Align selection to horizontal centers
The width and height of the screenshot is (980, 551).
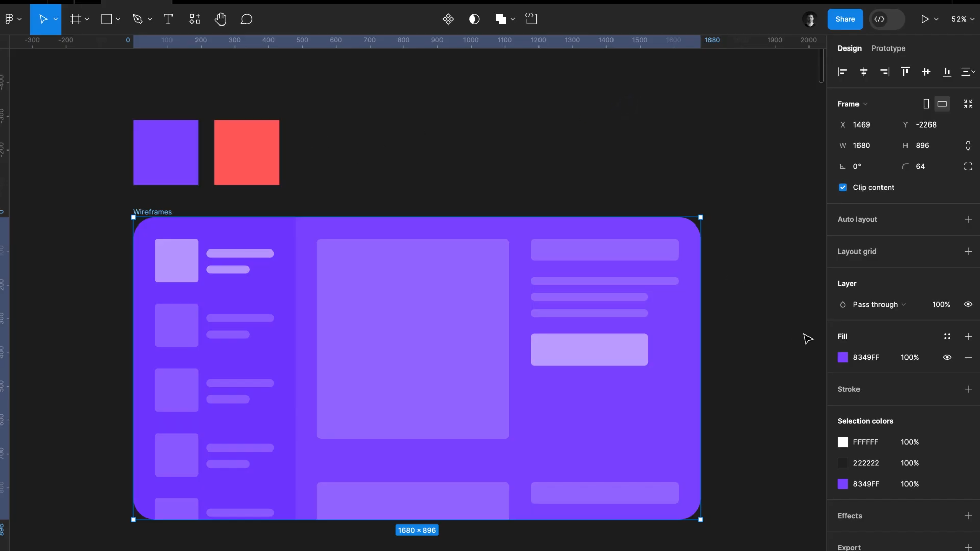[864, 72]
